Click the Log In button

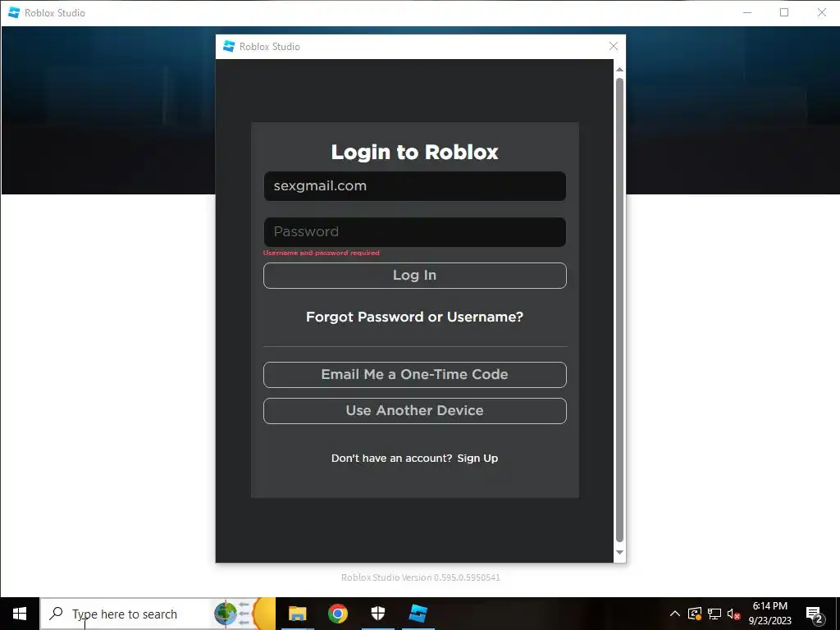[x=414, y=276]
